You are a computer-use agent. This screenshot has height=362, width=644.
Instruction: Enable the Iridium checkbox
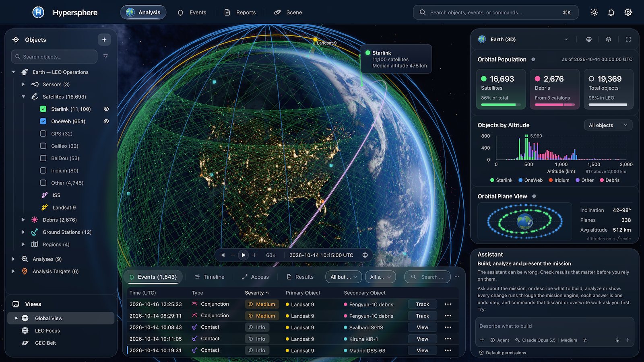pyautogui.click(x=43, y=171)
